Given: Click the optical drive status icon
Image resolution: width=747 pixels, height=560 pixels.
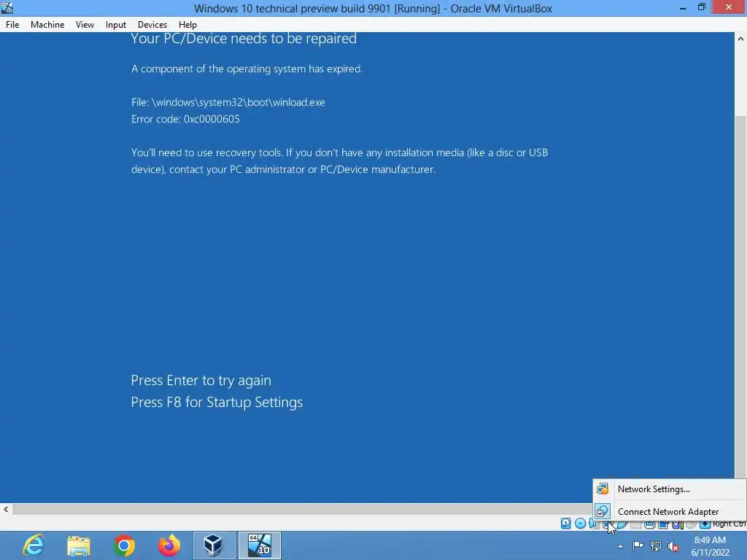Looking at the screenshot, I should 580,524.
